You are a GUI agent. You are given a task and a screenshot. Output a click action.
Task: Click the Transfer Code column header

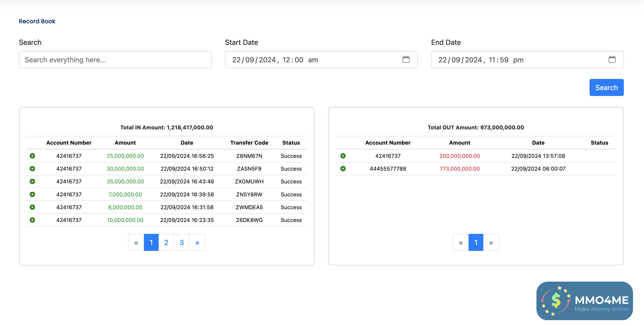(249, 143)
